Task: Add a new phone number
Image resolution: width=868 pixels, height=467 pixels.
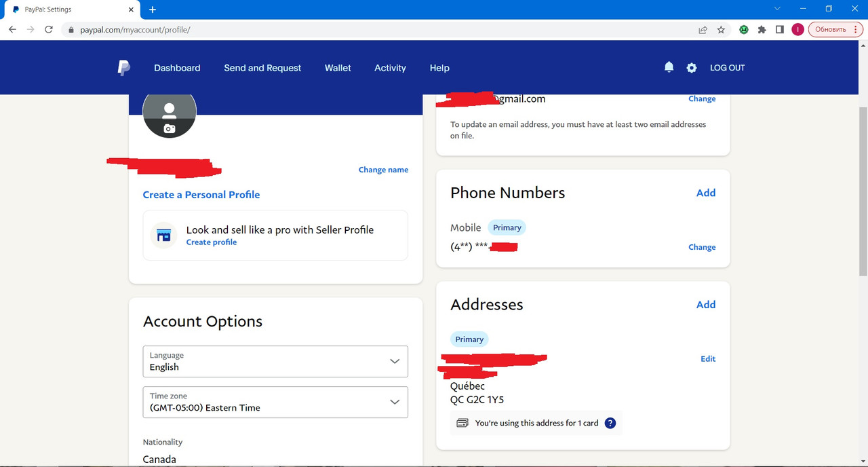Action: pos(706,193)
